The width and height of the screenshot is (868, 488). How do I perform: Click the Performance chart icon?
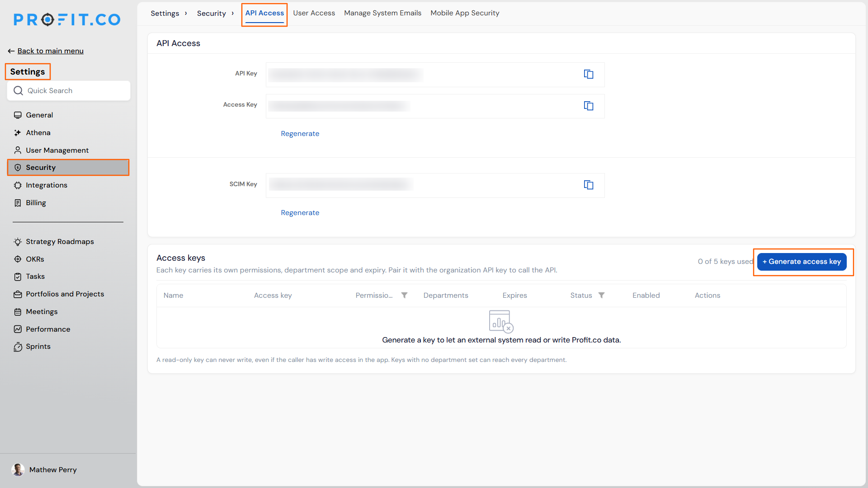(18, 329)
